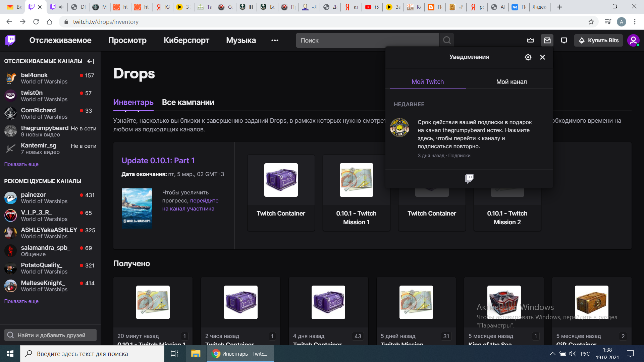Open the user avatar menu
This screenshot has height=362, width=644.
pos(633,40)
